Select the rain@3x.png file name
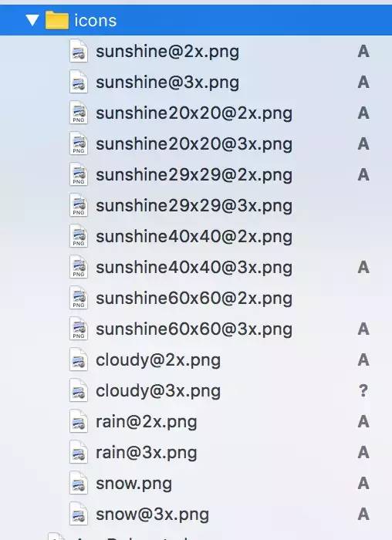This screenshot has width=392, height=540. [x=147, y=454]
